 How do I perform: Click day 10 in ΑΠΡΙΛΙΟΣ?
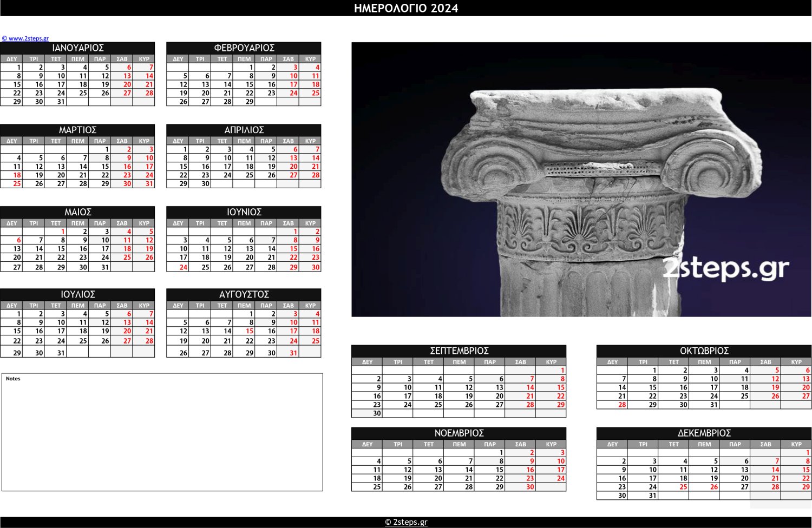tap(222, 158)
